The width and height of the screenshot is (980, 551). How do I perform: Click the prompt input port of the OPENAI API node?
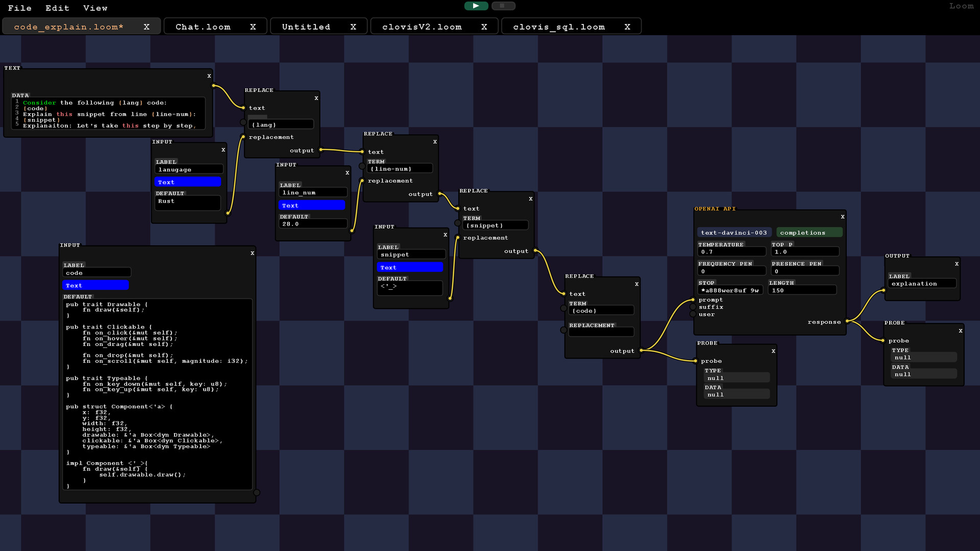[692, 300]
